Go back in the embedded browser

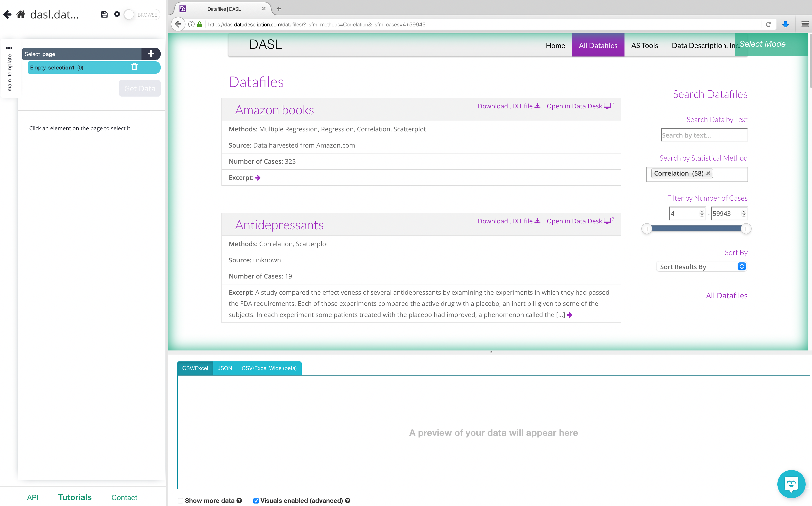click(x=178, y=24)
